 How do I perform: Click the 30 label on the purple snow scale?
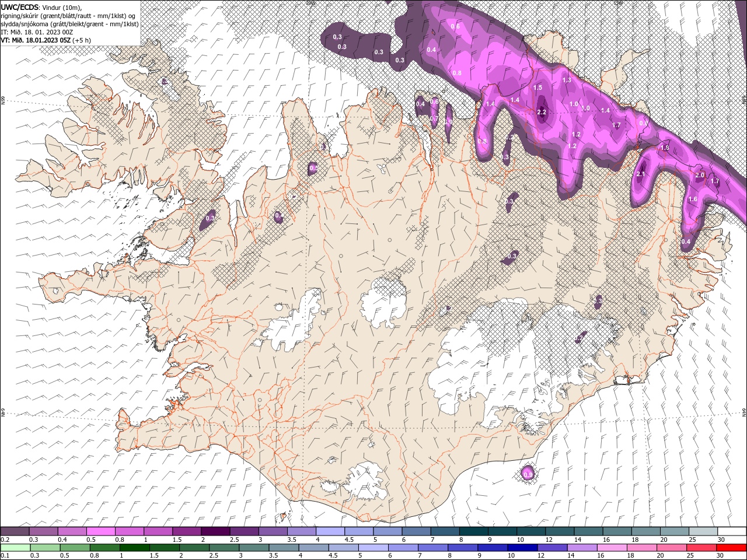click(x=721, y=540)
